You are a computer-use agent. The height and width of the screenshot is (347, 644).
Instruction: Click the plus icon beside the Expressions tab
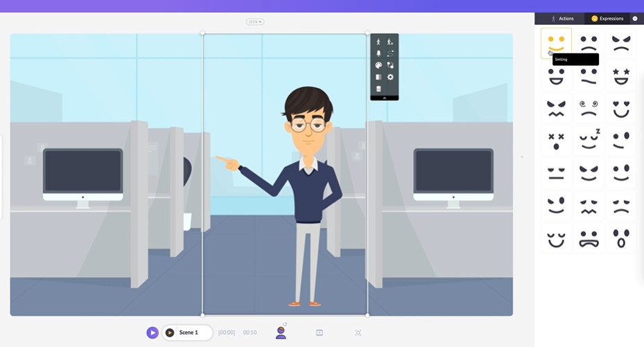pyautogui.click(x=635, y=19)
